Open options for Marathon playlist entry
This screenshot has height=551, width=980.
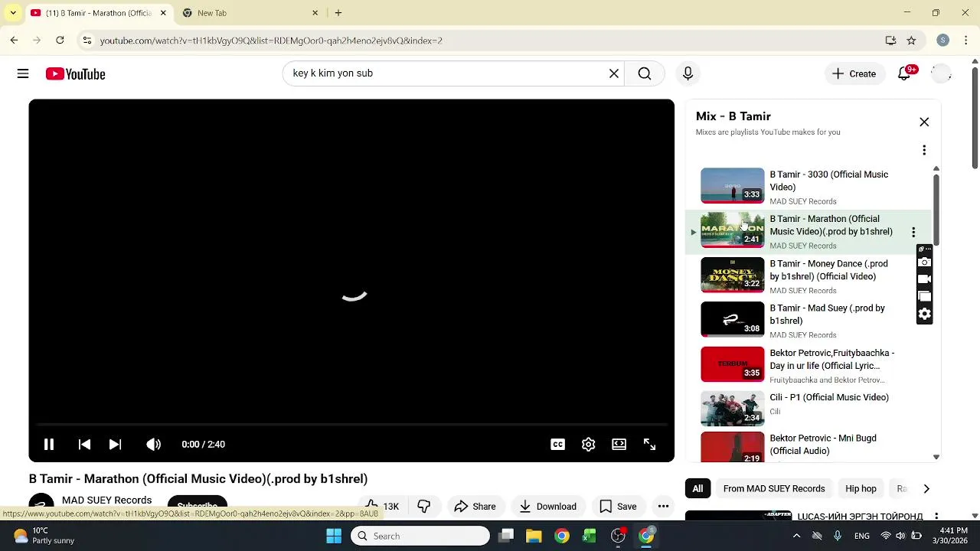[913, 232]
